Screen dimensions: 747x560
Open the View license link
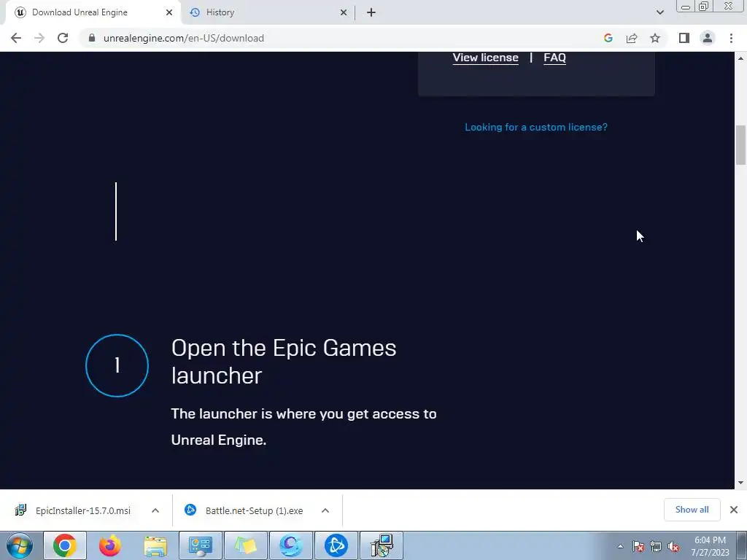(x=485, y=58)
